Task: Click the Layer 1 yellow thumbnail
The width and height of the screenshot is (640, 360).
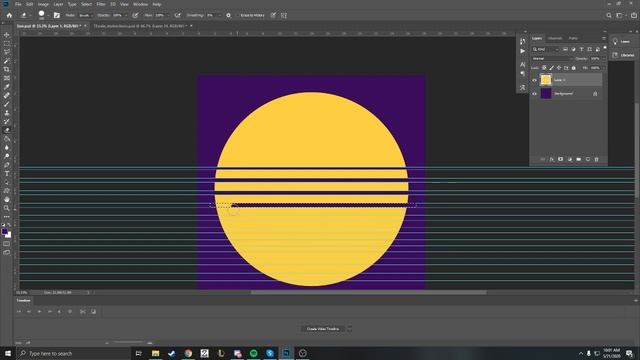Action: 546,80
